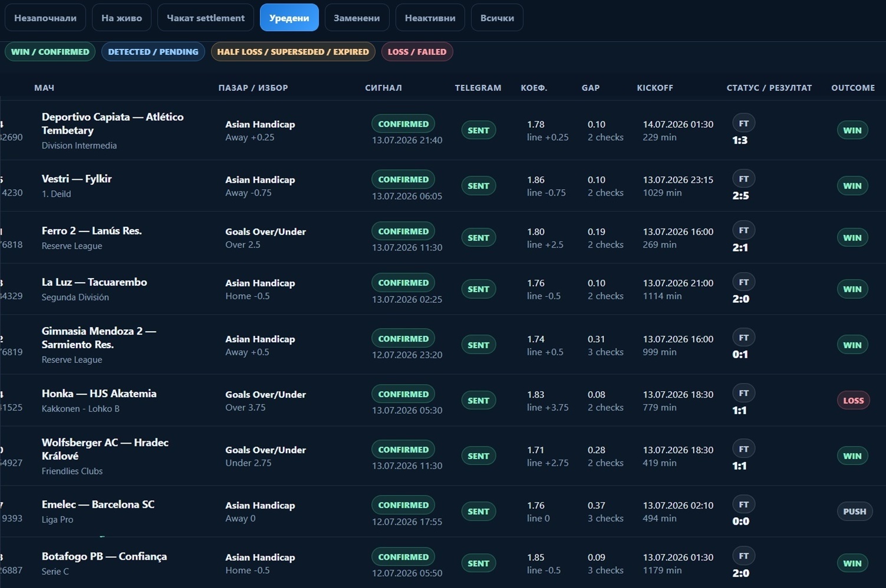Open the Чакат settlement tab

(206, 18)
